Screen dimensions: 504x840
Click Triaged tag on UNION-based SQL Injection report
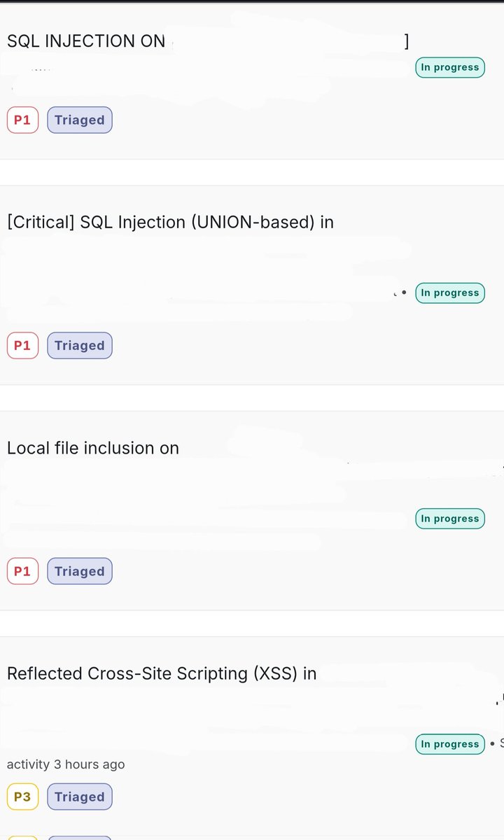click(x=80, y=345)
